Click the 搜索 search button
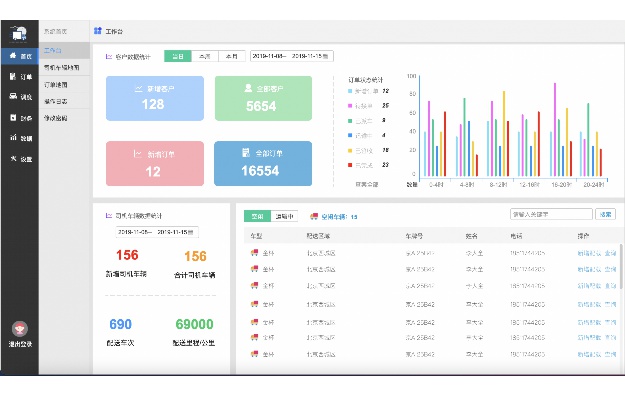The width and height of the screenshot is (625, 396). tap(605, 214)
